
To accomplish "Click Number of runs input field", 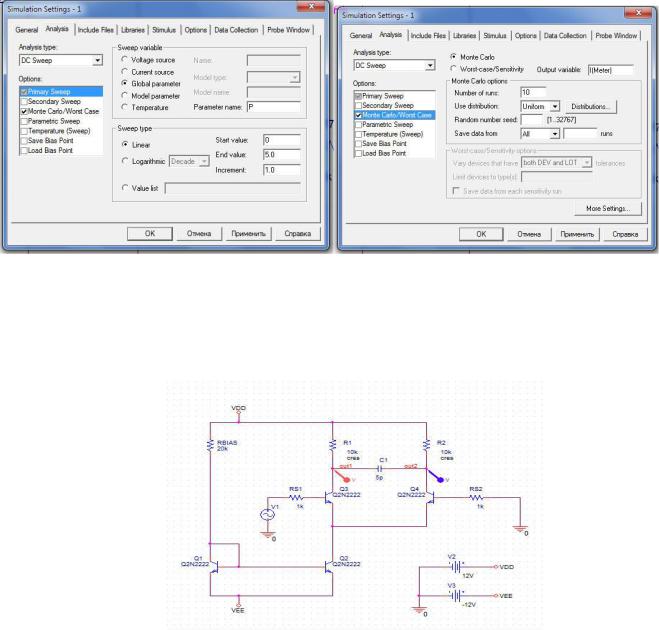I will (533, 92).
